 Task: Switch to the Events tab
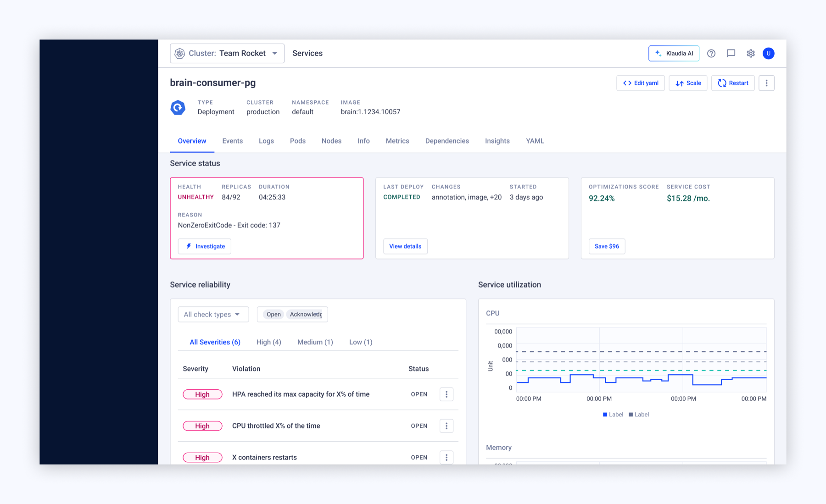click(x=233, y=141)
